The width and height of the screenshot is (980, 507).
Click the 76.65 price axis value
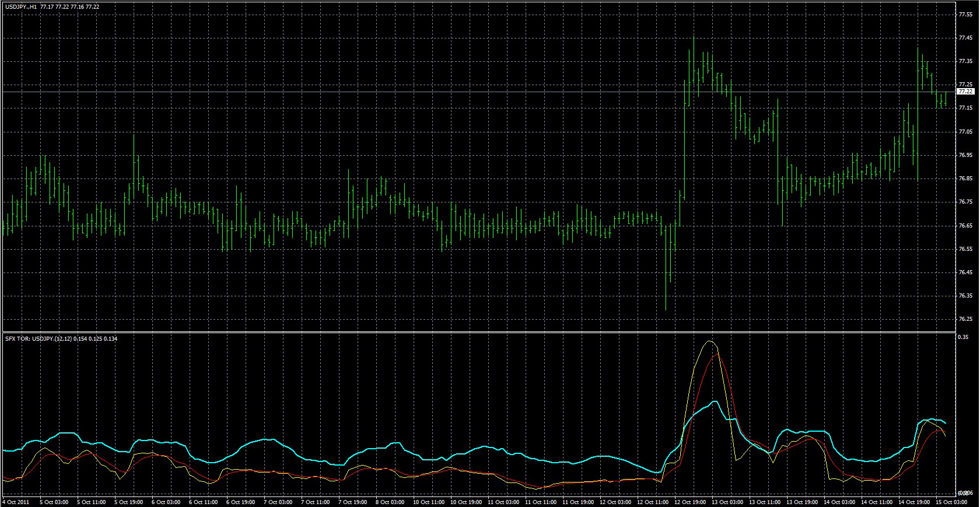click(x=965, y=226)
